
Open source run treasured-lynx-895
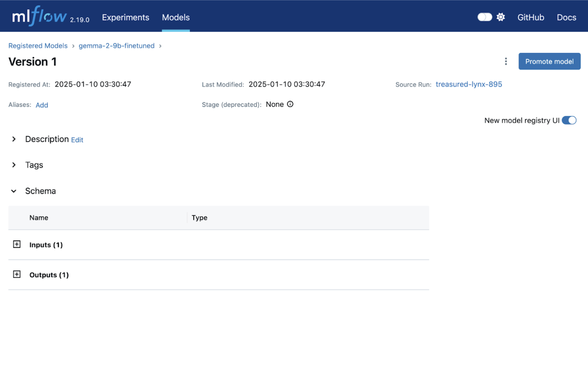coord(469,84)
